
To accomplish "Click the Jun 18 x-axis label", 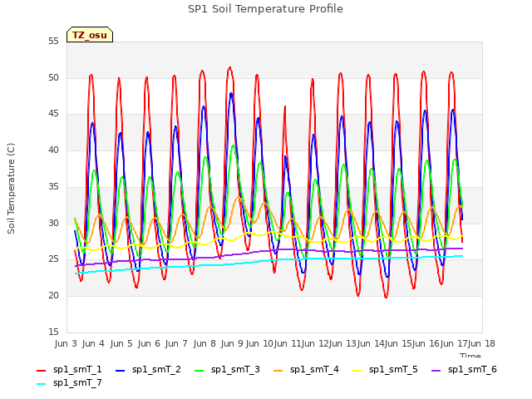I will point(481,343).
